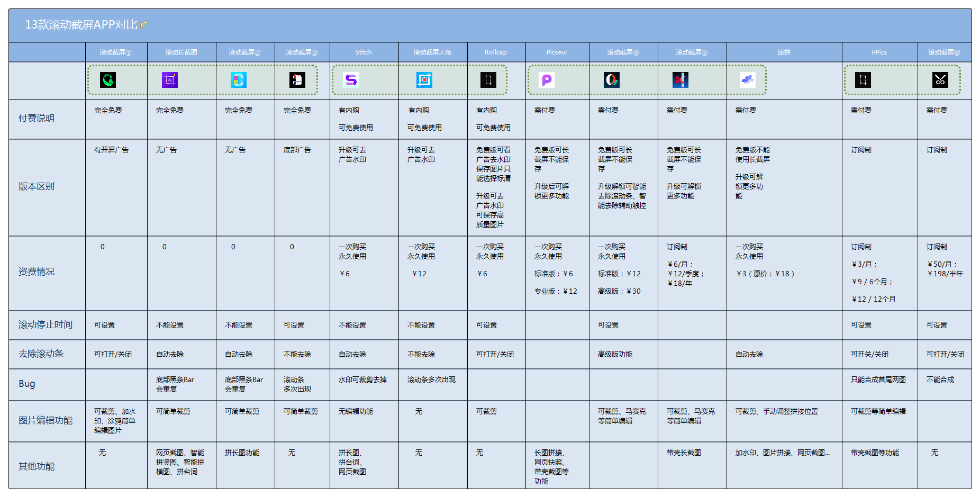Select the Stitch column header
The width and height of the screenshot is (980, 497).
point(364,52)
